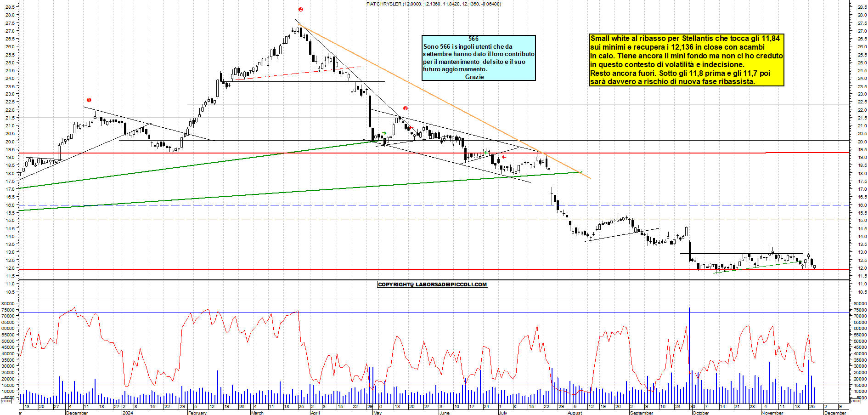Click the line 'in questo contesto di volatilità e indecisione.'
This screenshot has height=415, width=868.
coord(667,64)
